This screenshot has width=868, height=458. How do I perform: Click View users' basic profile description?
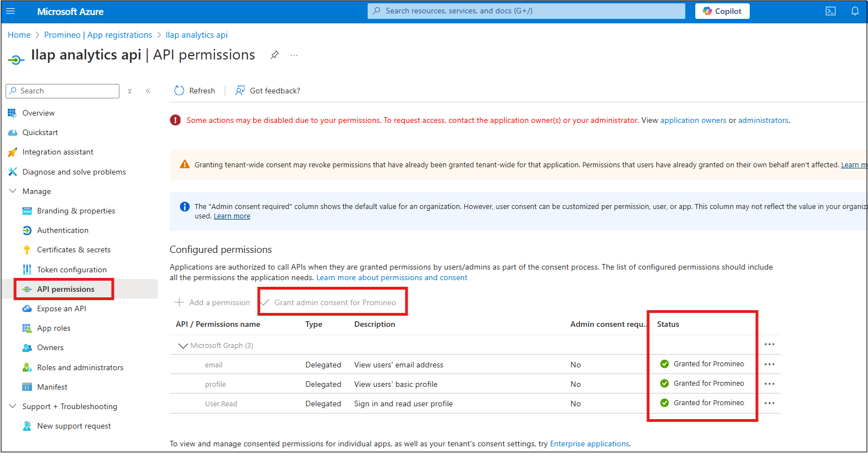click(396, 385)
